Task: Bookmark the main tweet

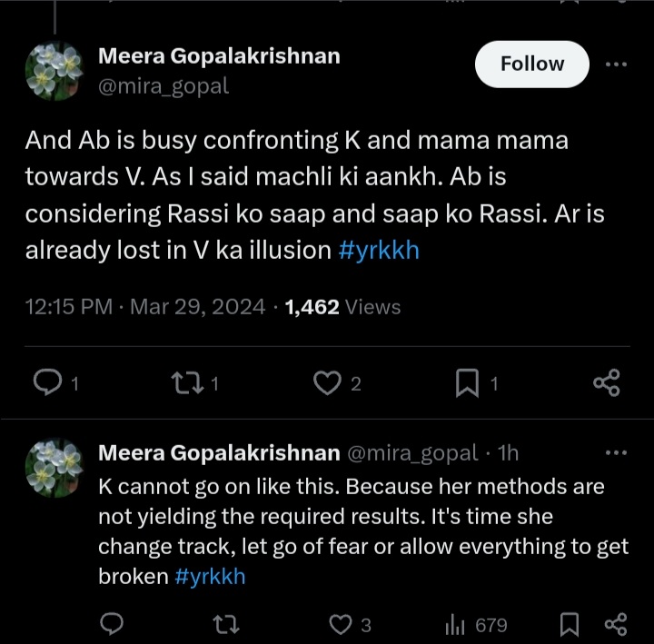Action: click(466, 384)
